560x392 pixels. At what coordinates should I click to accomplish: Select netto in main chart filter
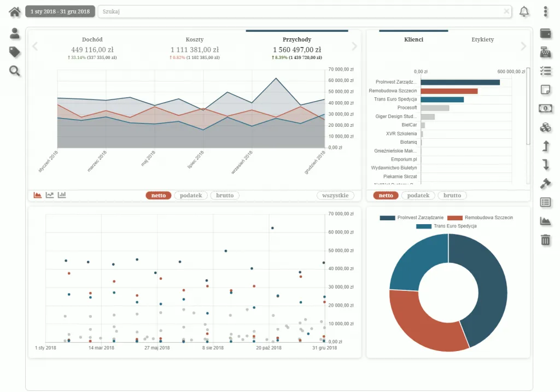[x=158, y=195]
